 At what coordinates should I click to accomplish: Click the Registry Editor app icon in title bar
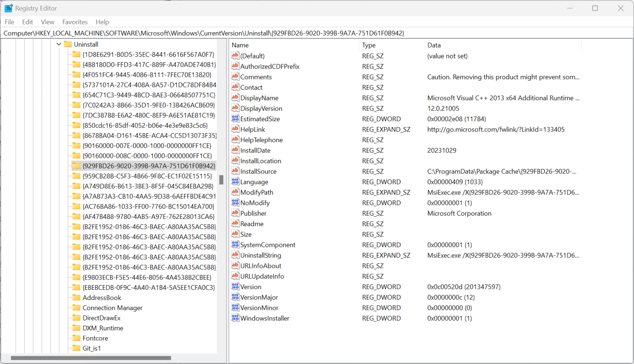(x=8, y=8)
